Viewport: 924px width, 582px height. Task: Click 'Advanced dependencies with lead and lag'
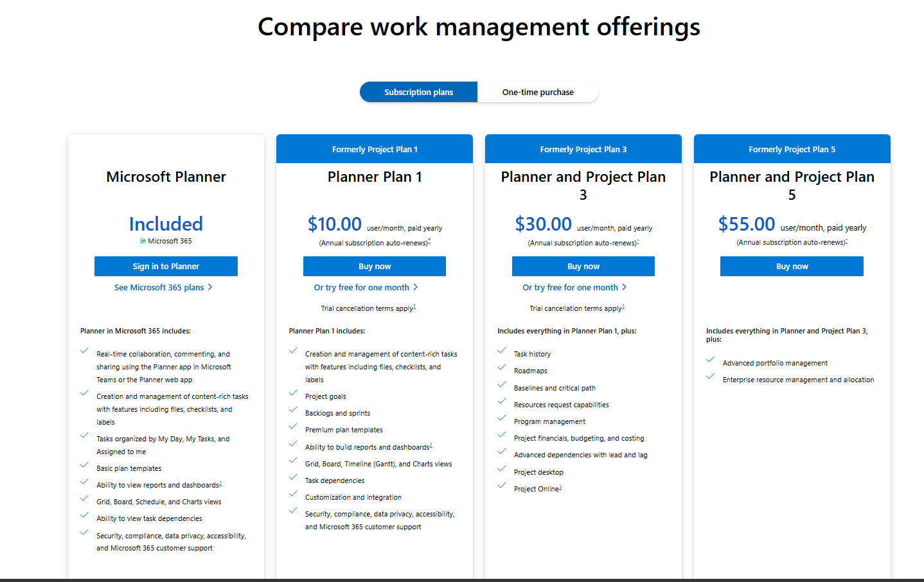pos(581,455)
